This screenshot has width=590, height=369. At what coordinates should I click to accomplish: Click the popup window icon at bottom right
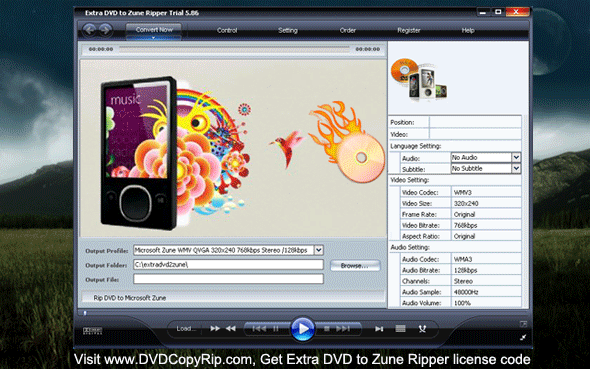(x=523, y=324)
